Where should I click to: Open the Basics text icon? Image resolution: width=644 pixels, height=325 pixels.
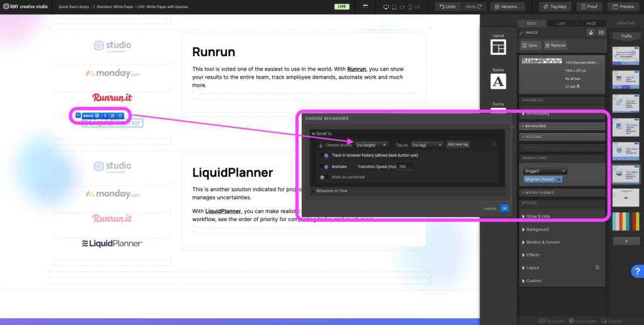click(x=499, y=81)
